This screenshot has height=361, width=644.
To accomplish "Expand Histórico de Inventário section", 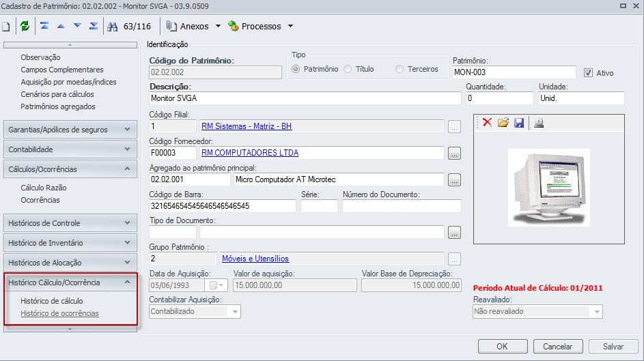I will (x=70, y=243).
